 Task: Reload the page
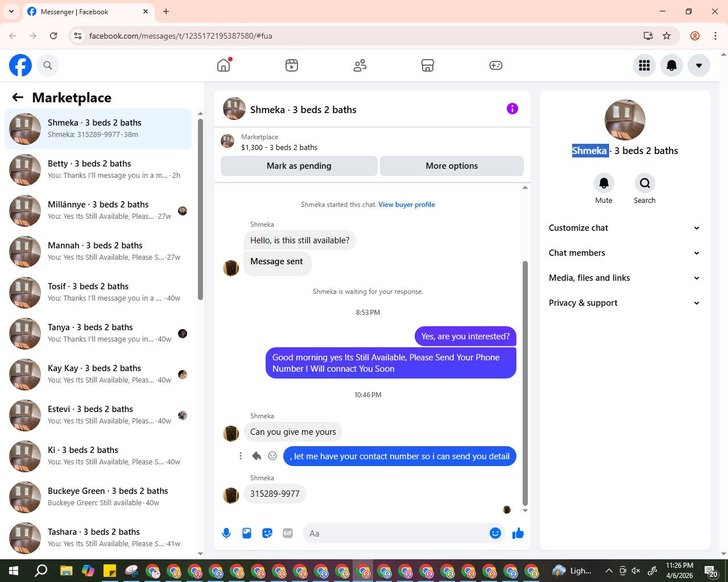click(x=53, y=36)
